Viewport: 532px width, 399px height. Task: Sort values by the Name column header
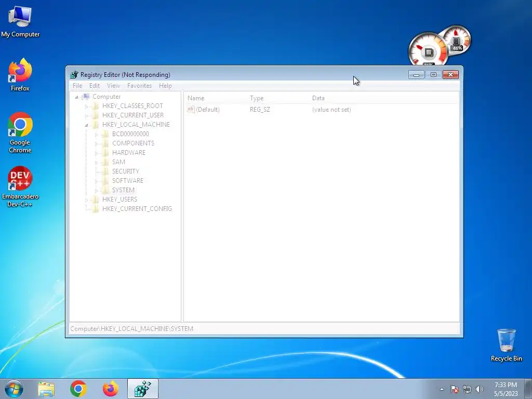196,98
